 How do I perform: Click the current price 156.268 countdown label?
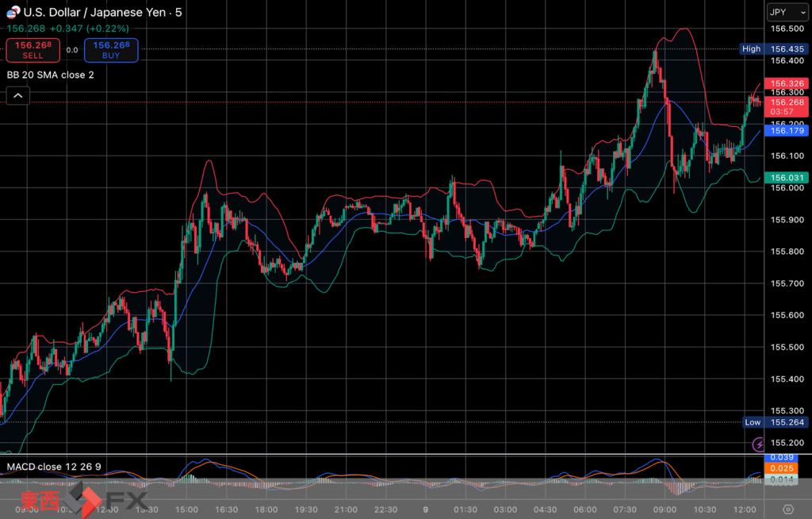pyautogui.click(x=786, y=107)
